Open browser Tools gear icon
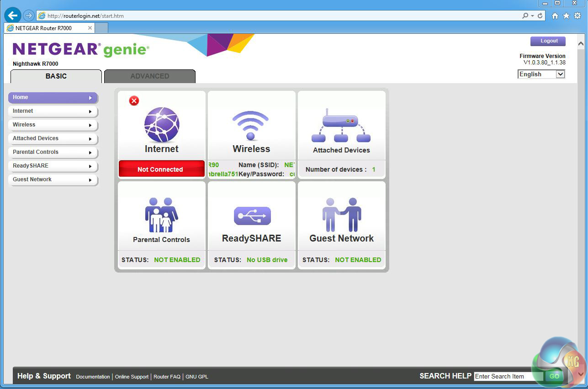 pyautogui.click(x=577, y=16)
